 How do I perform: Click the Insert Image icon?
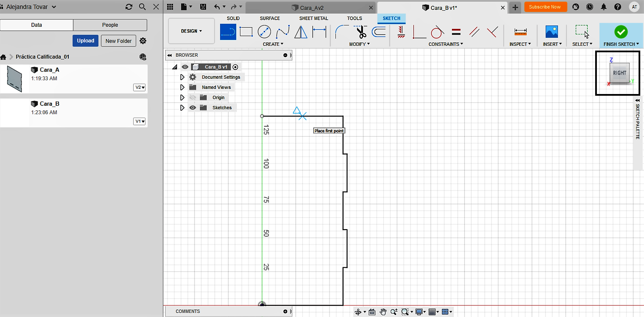tap(552, 32)
